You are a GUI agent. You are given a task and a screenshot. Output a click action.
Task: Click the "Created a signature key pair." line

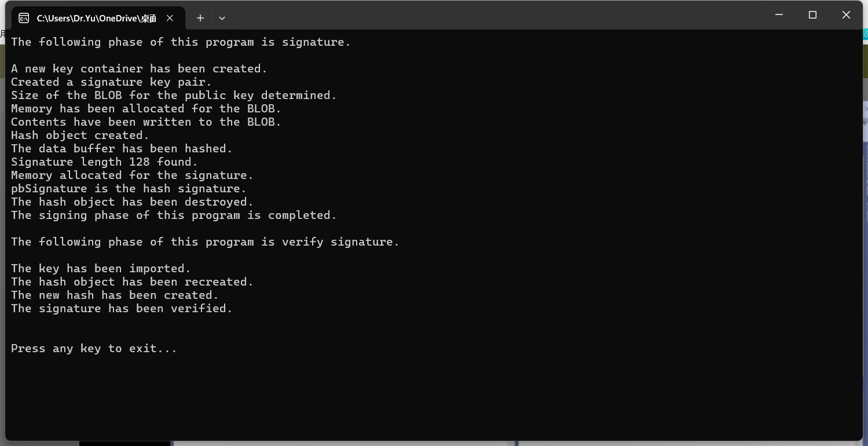[x=111, y=82]
